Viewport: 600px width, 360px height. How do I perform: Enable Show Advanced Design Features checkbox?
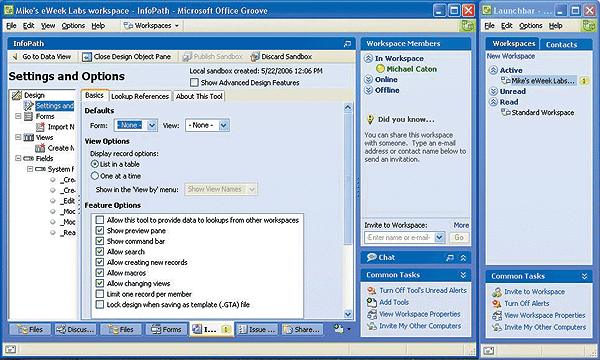point(194,83)
